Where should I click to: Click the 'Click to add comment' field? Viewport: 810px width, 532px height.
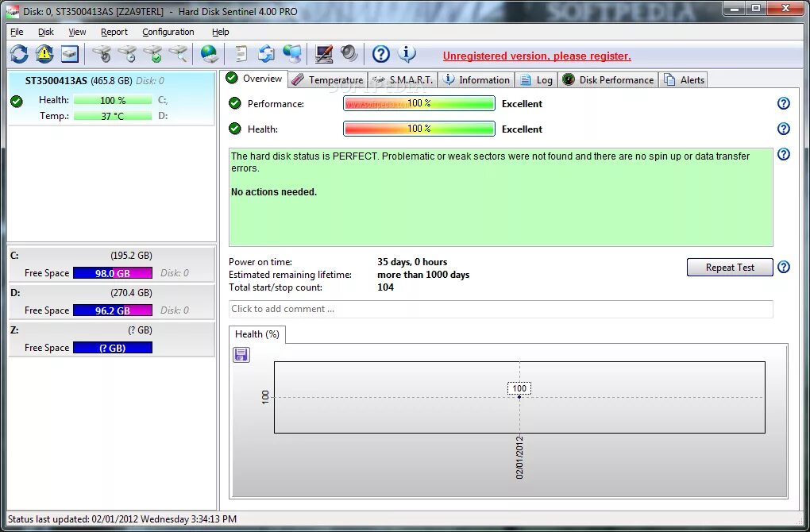point(500,309)
